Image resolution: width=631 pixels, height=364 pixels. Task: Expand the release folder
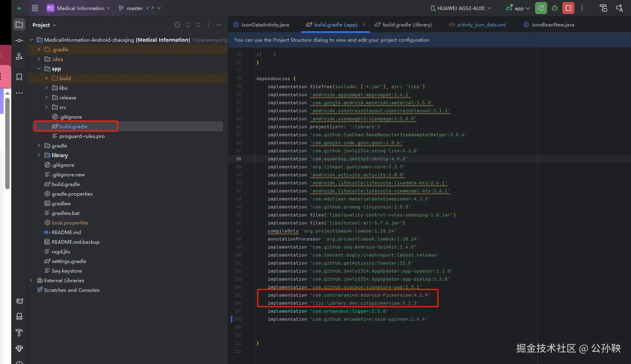tap(47, 98)
